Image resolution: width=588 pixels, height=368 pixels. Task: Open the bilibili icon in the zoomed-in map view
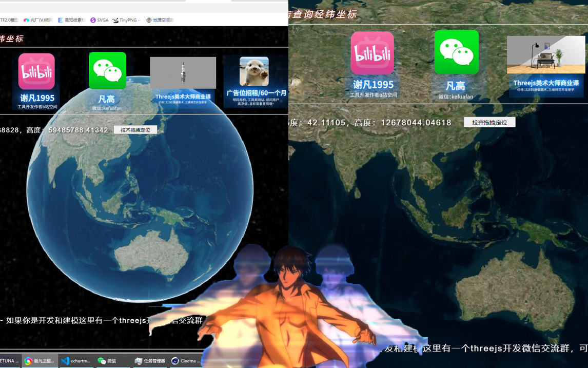373,53
